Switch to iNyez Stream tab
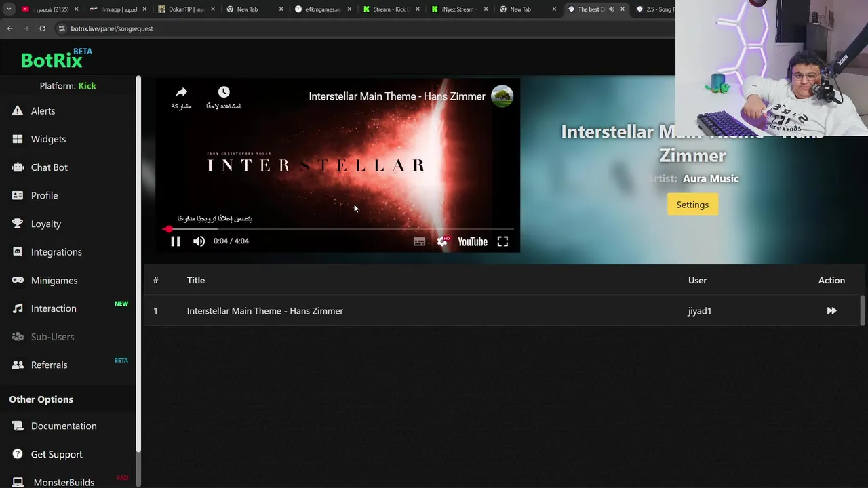This screenshot has height=488, width=868. [460, 9]
